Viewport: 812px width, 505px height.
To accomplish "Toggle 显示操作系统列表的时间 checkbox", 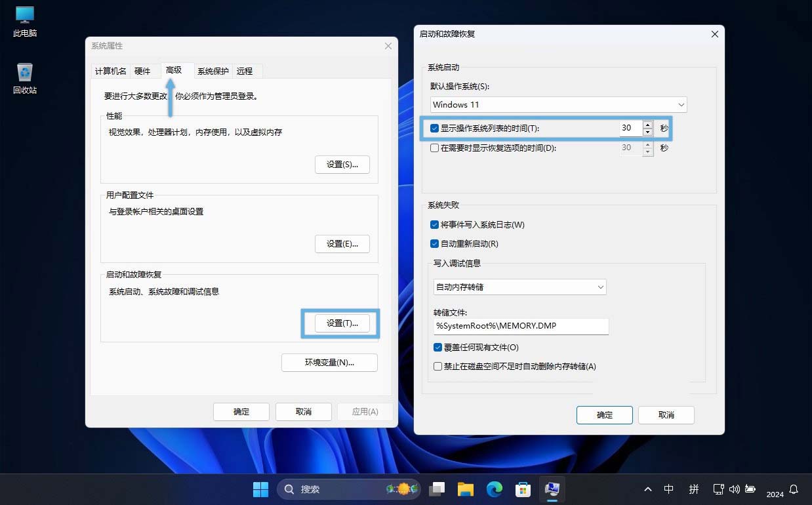I will pyautogui.click(x=434, y=129).
